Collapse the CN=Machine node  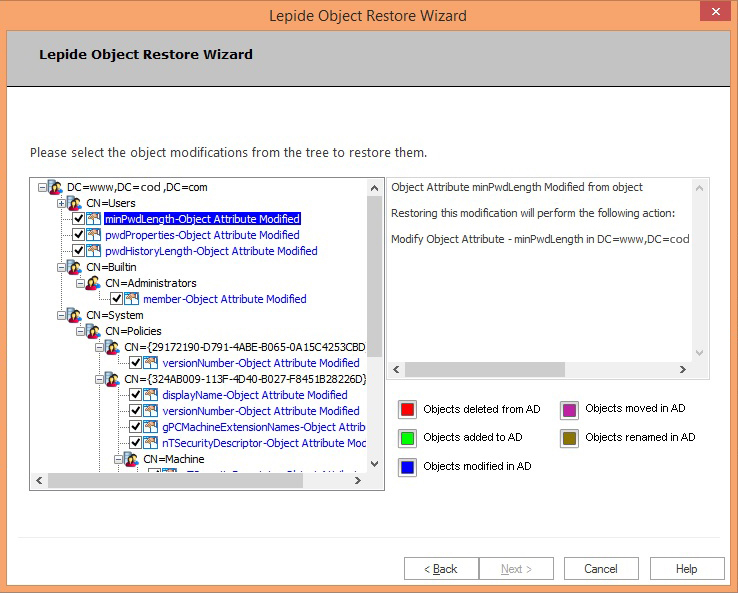tap(119, 459)
